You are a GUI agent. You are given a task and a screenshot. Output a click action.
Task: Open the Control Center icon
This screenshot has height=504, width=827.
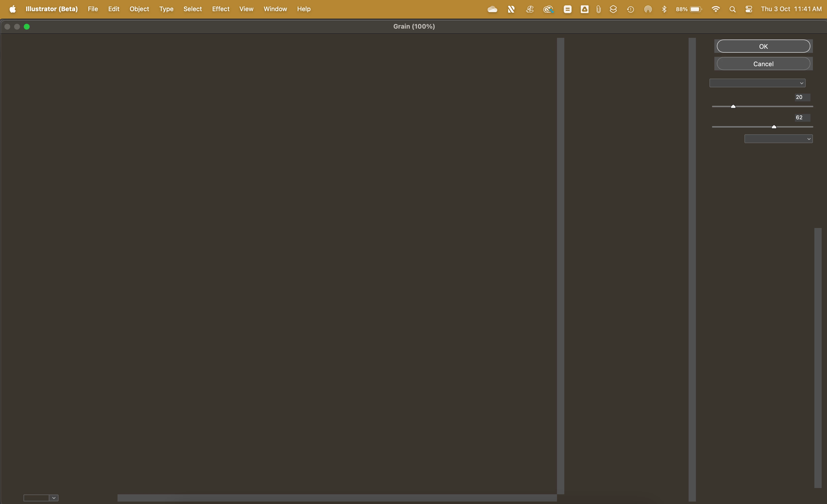[x=749, y=9]
